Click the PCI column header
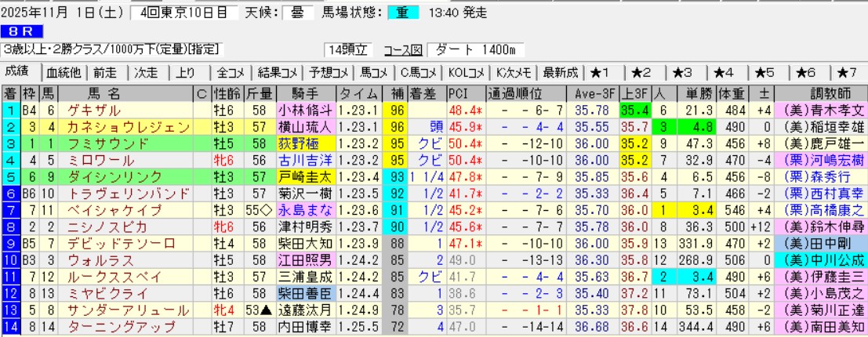The width and height of the screenshot is (868, 337). point(458,93)
